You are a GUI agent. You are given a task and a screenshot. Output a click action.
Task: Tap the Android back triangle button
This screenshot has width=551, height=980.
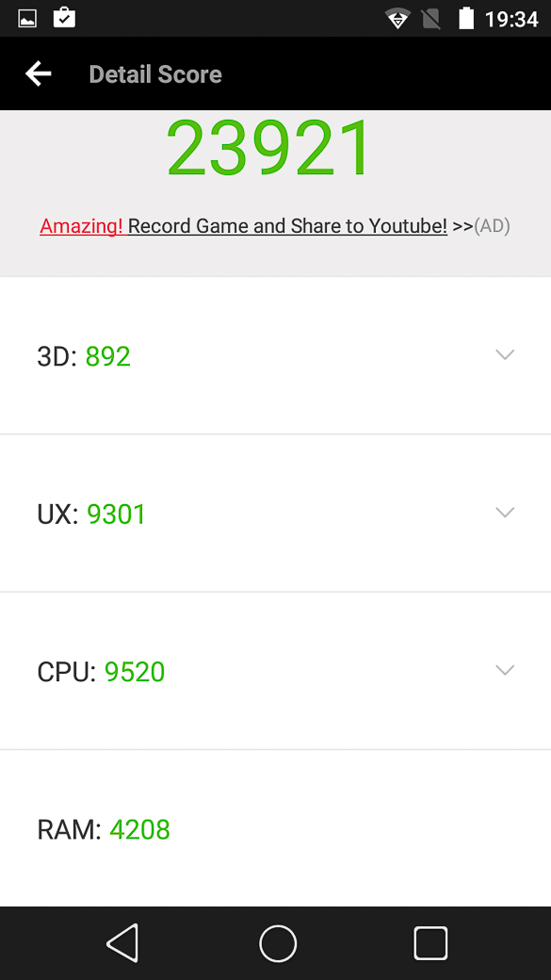pos(122,942)
